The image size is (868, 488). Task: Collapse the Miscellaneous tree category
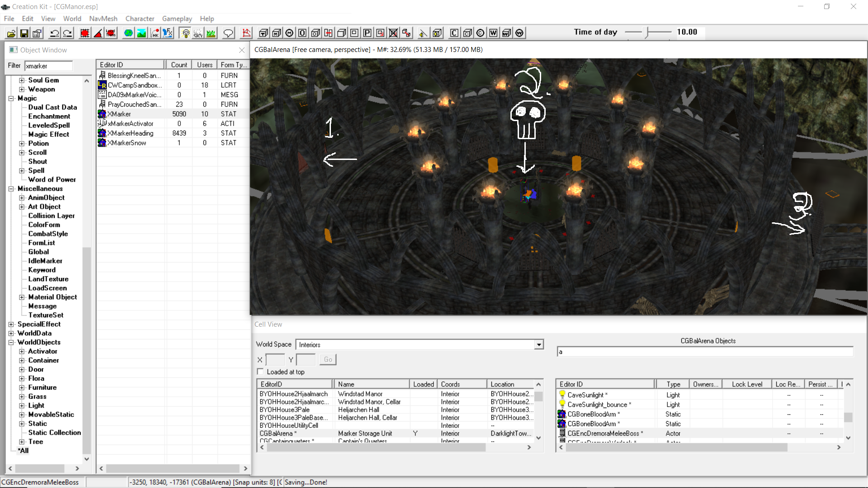tap(11, 189)
